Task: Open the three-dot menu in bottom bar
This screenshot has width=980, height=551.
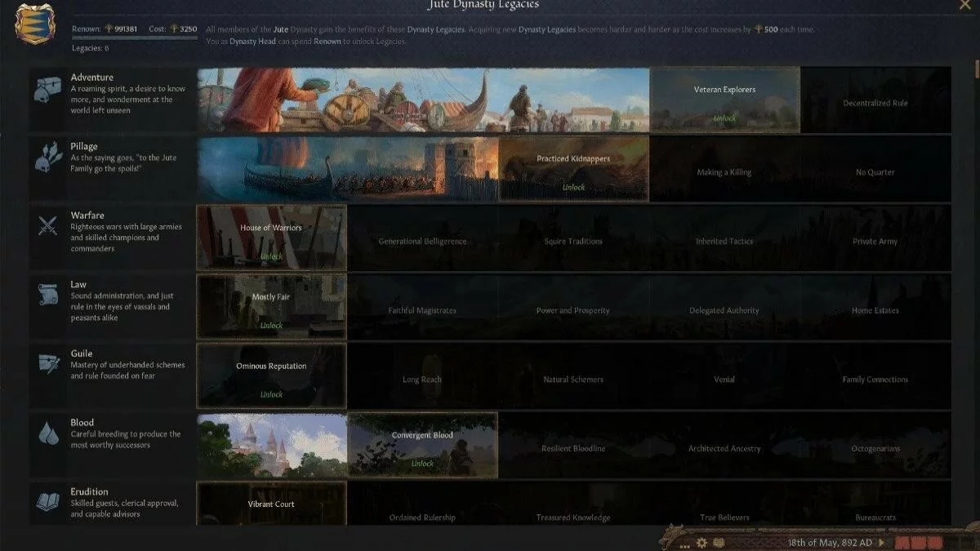Action: (x=684, y=544)
